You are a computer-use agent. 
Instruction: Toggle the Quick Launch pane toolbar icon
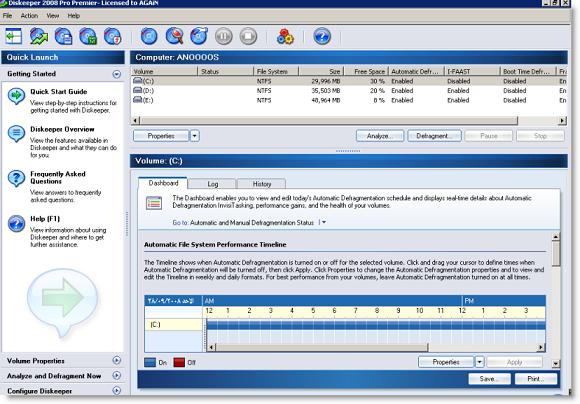coord(14,36)
